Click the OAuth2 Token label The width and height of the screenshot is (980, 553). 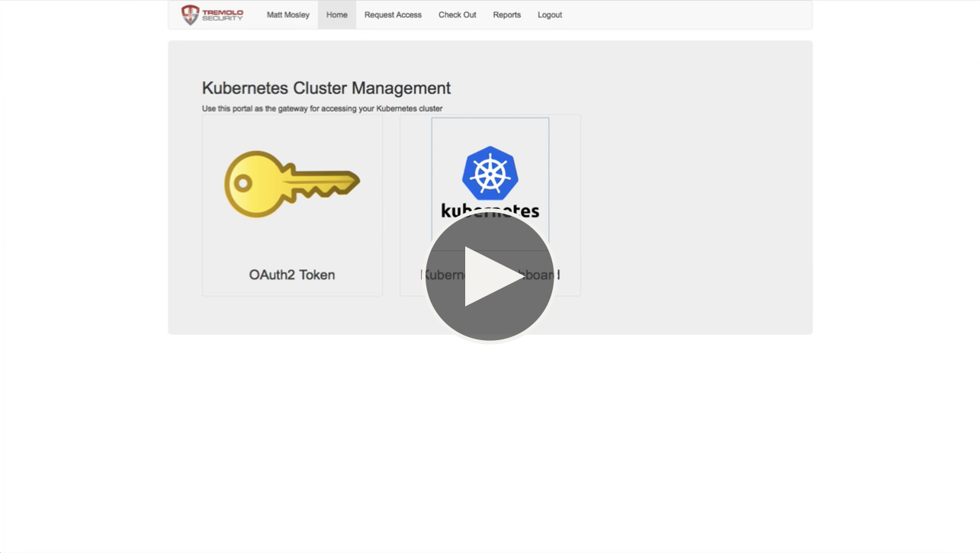[x=292, y=275]
